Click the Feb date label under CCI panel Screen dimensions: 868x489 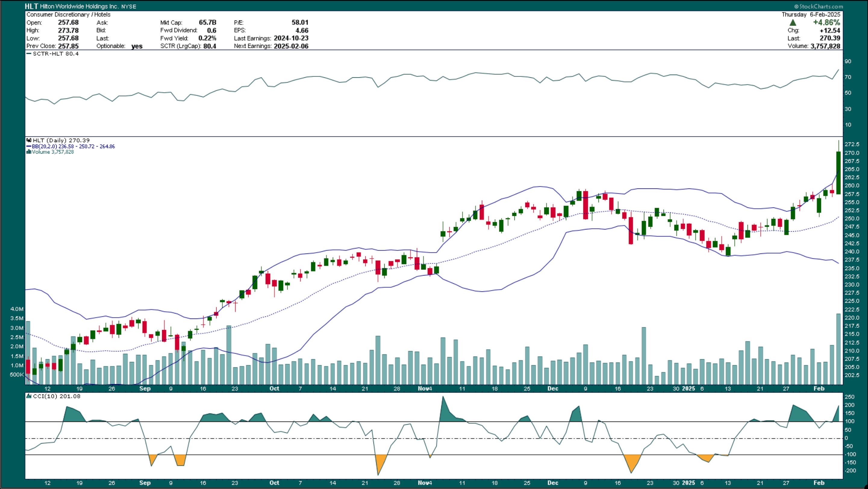pyautogui.click(x=819, y=483)
